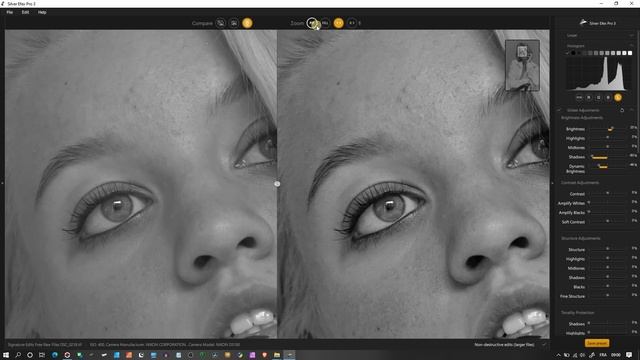Toggle Non-destructive edits checkbox

(544, 344)
